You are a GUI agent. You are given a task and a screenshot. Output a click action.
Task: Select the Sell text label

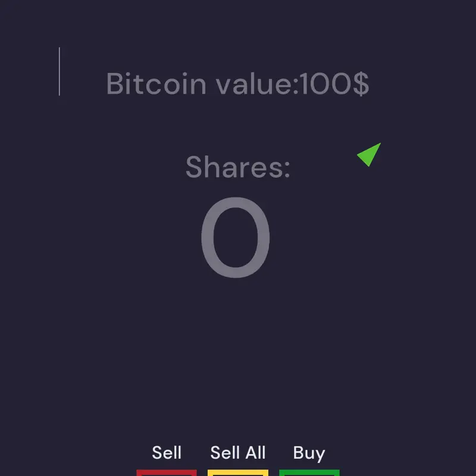point(167,453)
